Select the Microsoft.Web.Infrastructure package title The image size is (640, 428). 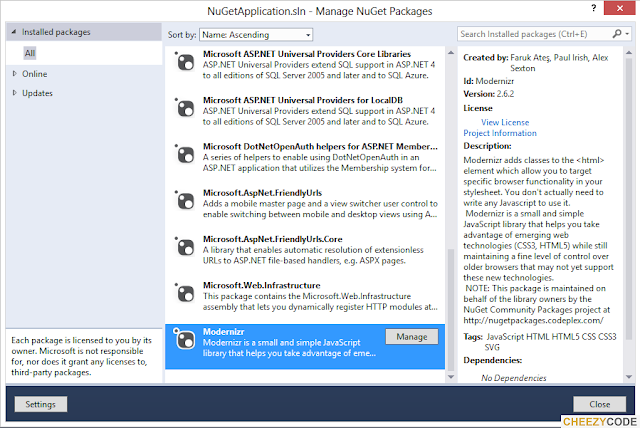262,285
